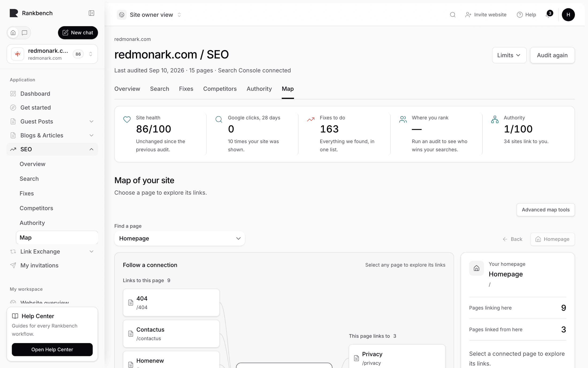Click Open Help Center button
Screen dimensions: 588x368
pos(52,350)
